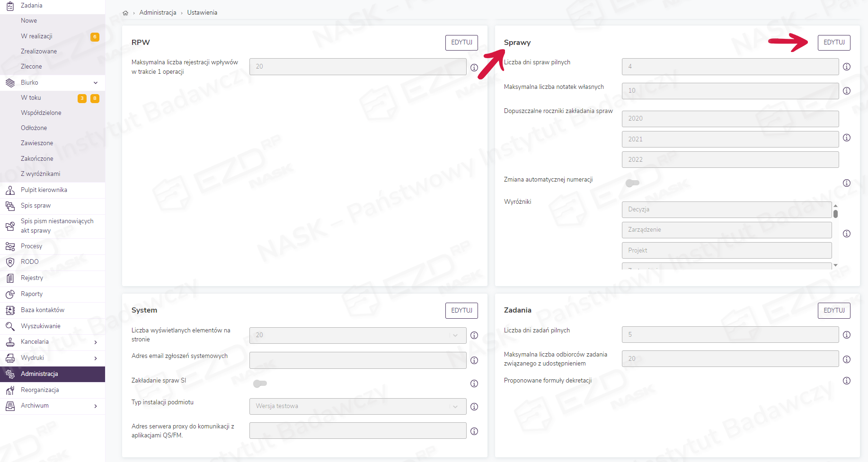
Task: Click the Wyszukiwanie magnifier icon
Action: 10,326
